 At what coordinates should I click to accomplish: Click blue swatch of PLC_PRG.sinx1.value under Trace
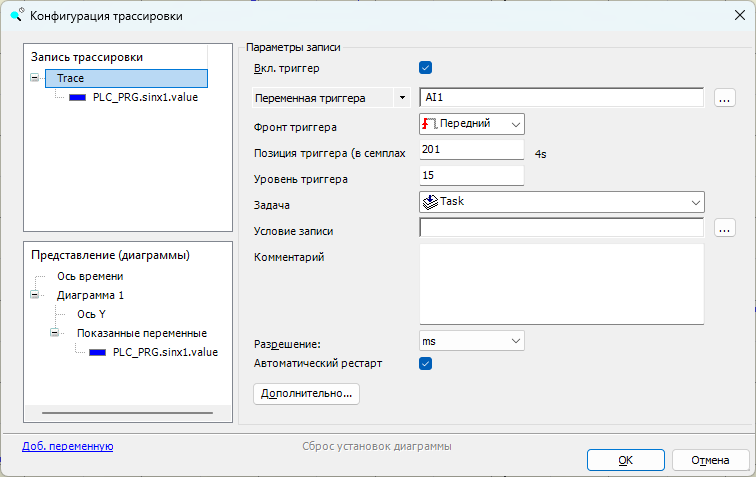pyautogui.click(x=79, y=98)
